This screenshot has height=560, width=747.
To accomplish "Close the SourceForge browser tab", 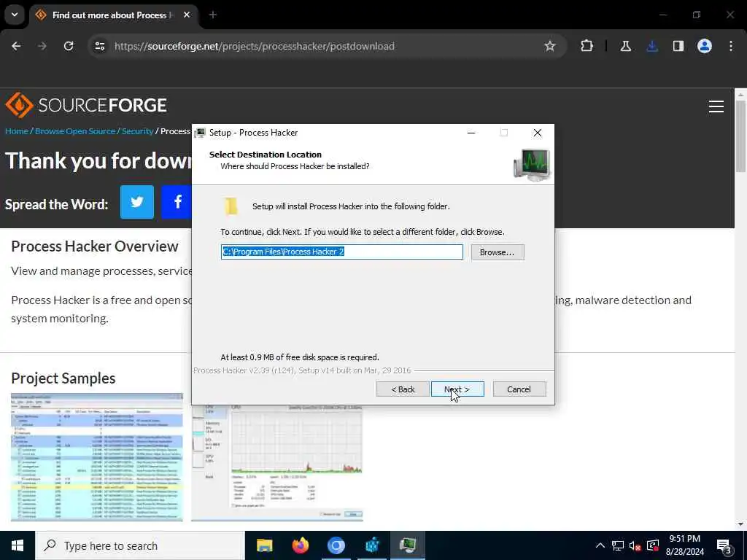I will tap(187, 15).
